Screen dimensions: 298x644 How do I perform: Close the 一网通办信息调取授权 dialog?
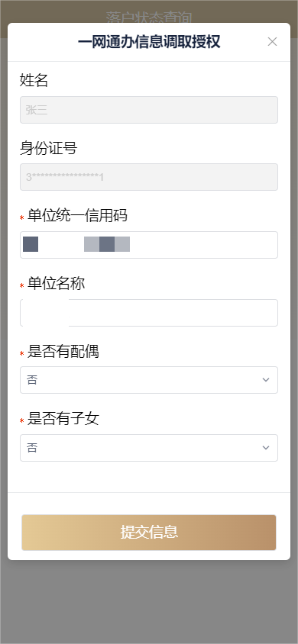point(272,41)
